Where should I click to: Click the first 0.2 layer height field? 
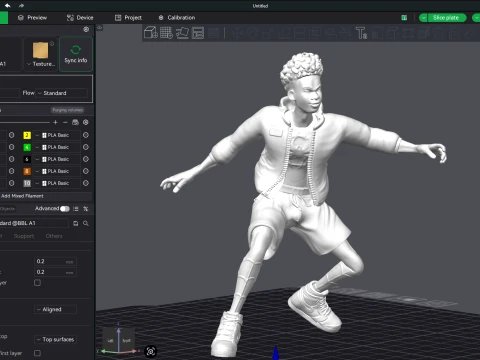coord(55,261)
